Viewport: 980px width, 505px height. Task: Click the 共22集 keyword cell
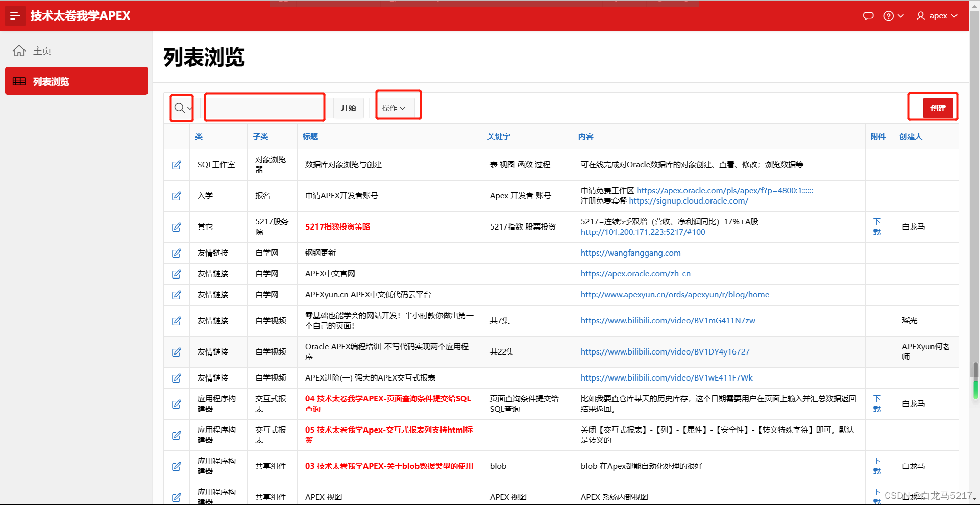502,352
